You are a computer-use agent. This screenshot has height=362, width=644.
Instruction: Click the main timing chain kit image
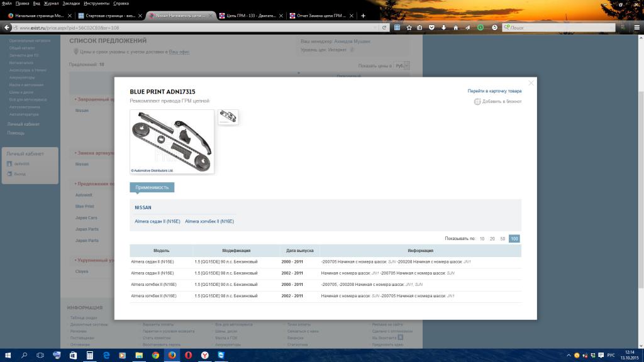pos(172,141)
